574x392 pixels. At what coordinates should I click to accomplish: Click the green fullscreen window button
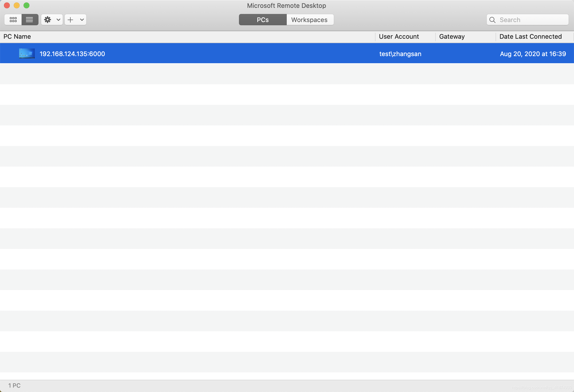26,5
